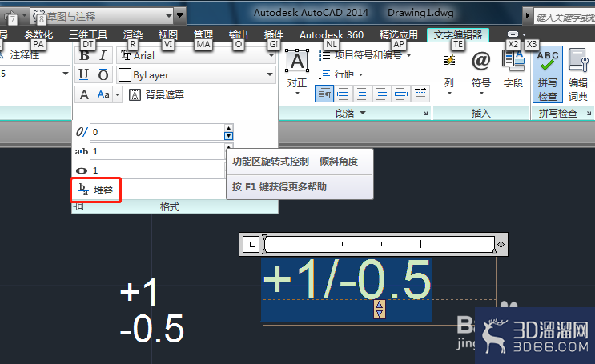Switch to the 3D Tools tab
This screenshot has width=595, height=364.
coord(88,35)
